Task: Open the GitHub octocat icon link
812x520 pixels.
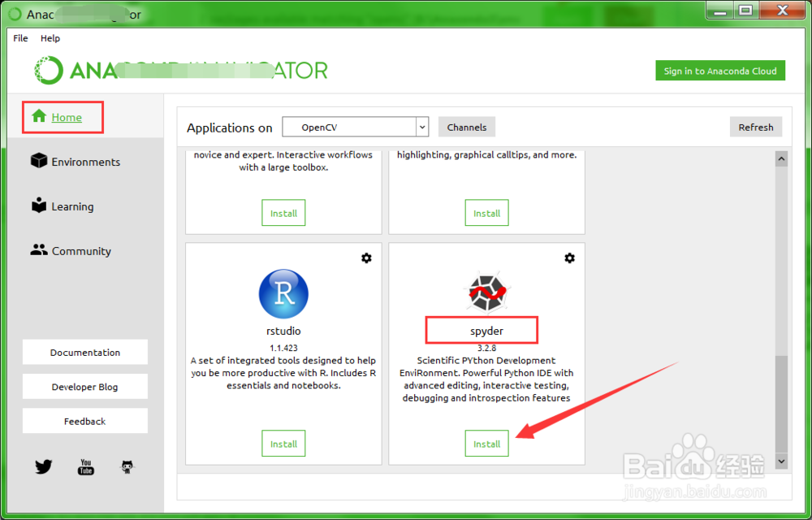Action: [127, 466]
